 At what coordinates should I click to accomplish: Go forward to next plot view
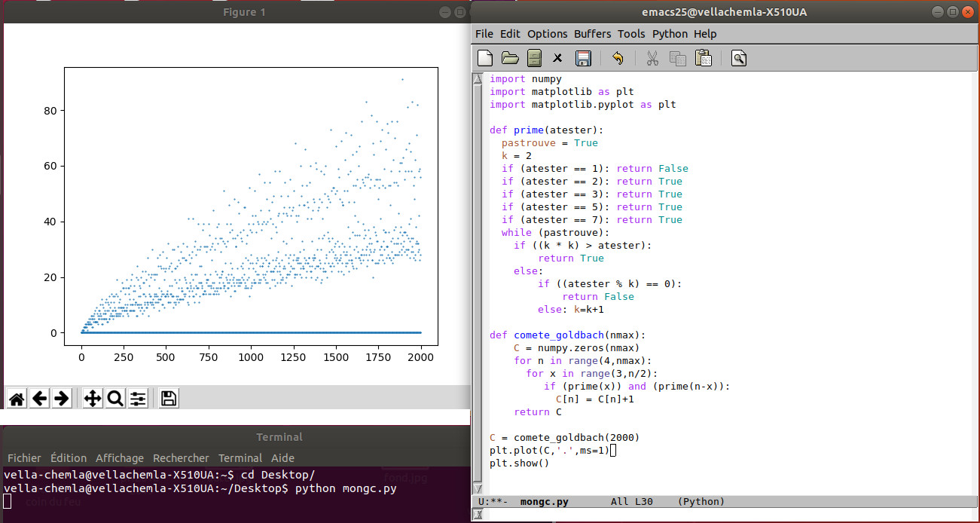pos(62,399)
